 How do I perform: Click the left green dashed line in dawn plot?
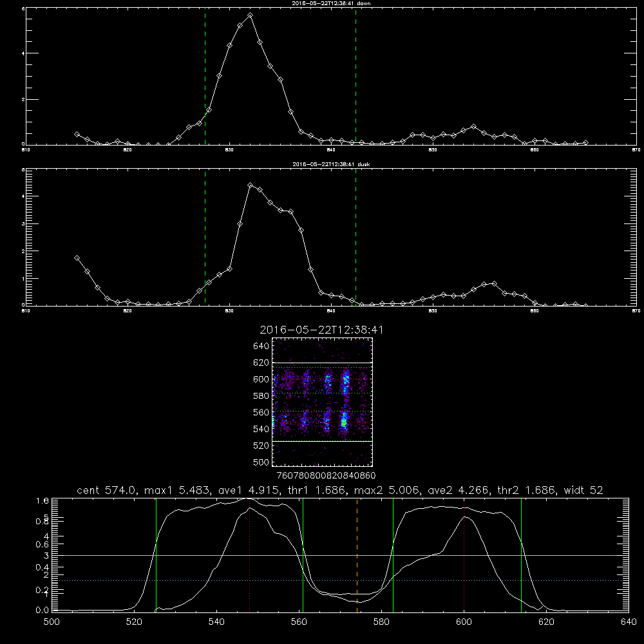click(x=205, y=76)
